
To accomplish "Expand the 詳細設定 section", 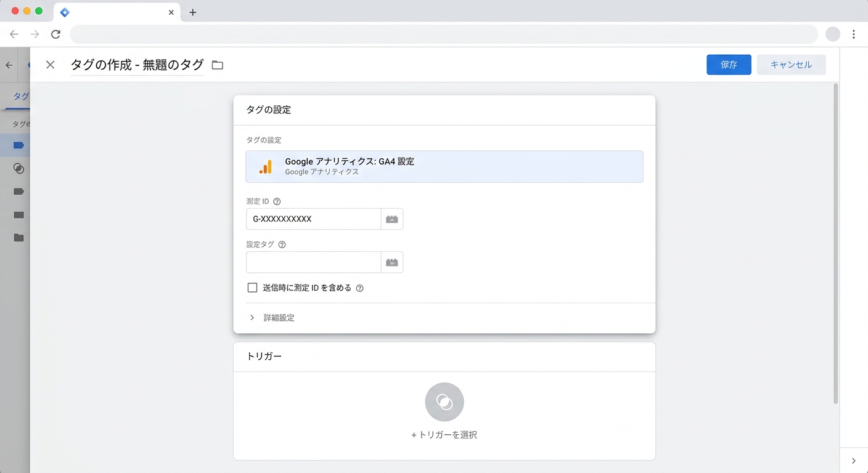I will point(272,318).
